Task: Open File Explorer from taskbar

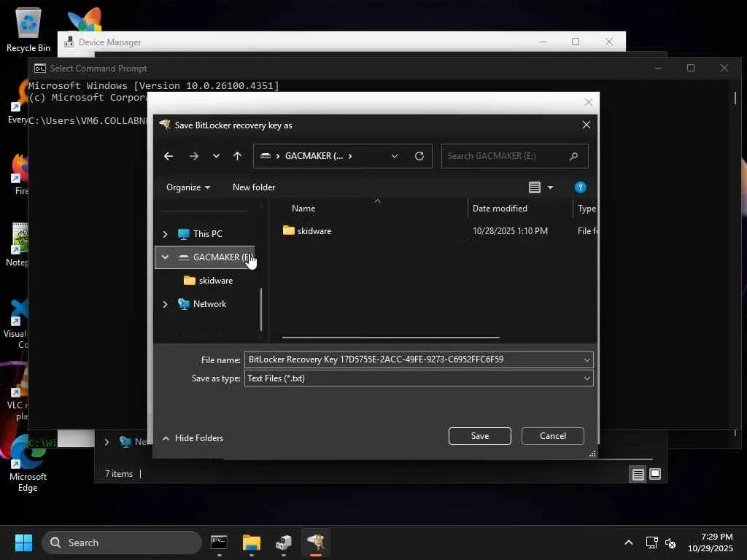Action: 252,542
